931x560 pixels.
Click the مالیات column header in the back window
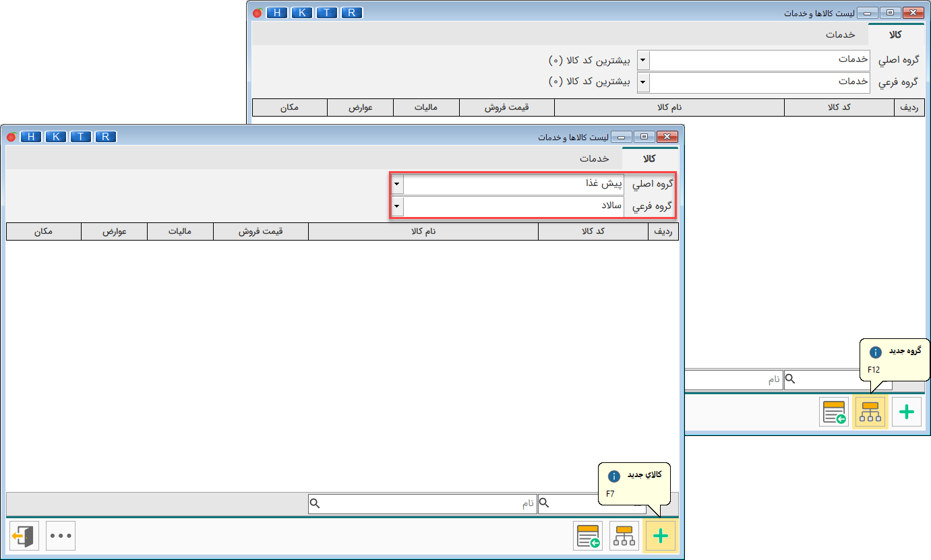click(x=425, y=108)
